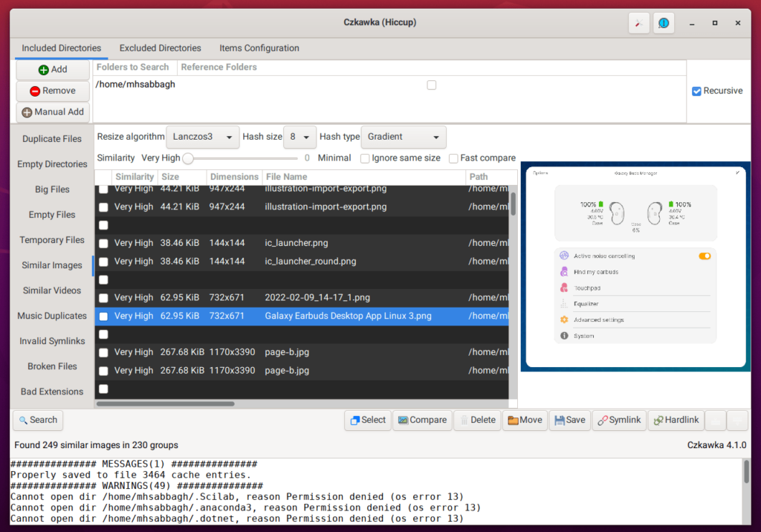Select Bad Extensions in the sidebar
Screen dimensions: 761x532
click(x=52, y=392)
